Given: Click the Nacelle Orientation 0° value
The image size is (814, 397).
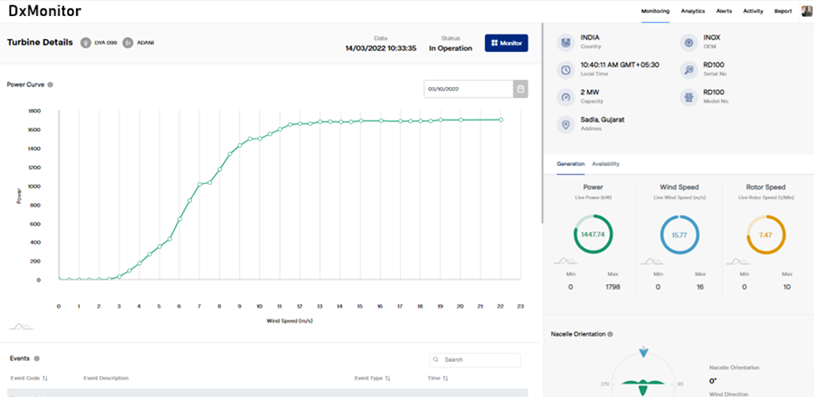Looking at the screenshot, I should pyautogui.click(x=713, y=381).
